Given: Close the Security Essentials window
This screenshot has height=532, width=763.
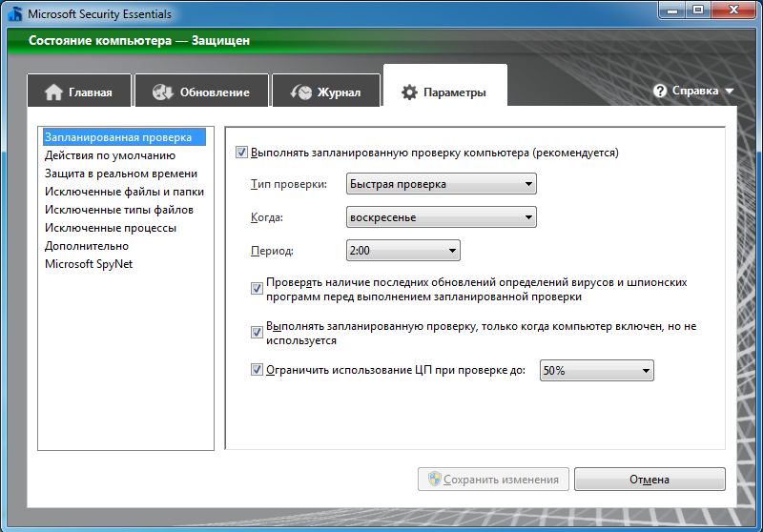Looking at the screenshot, I should click(x=733, y=10).
